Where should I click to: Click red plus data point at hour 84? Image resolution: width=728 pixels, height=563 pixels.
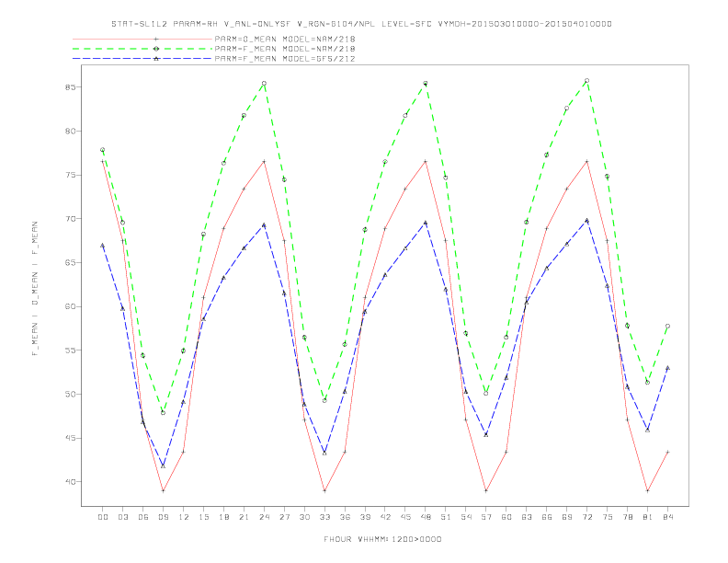click(667, 452)
